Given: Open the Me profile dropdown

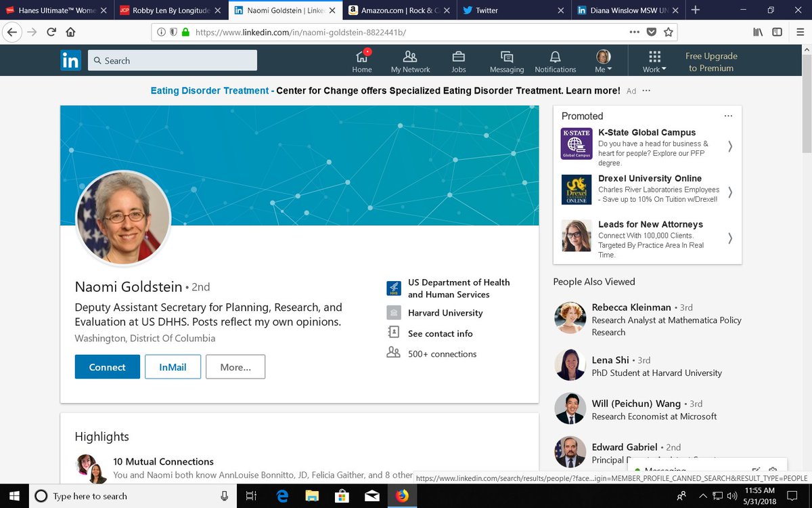Looking at the screenshot, I should 603,61.
